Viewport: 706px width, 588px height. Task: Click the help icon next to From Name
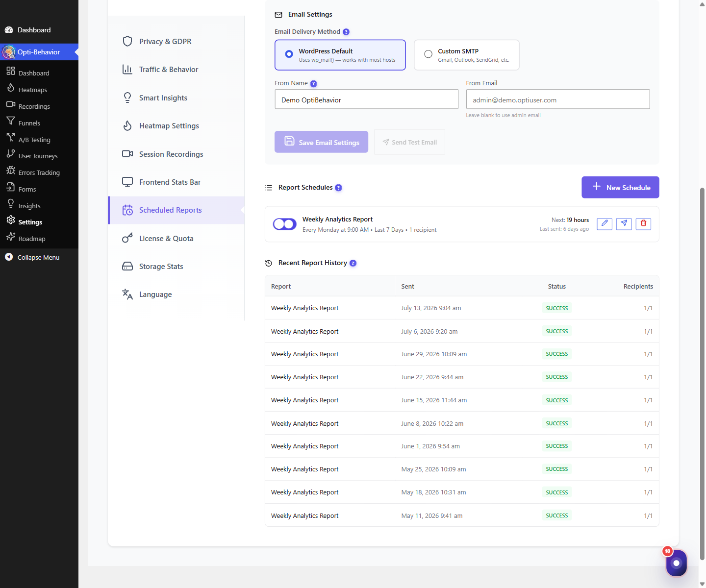[314, 84]
